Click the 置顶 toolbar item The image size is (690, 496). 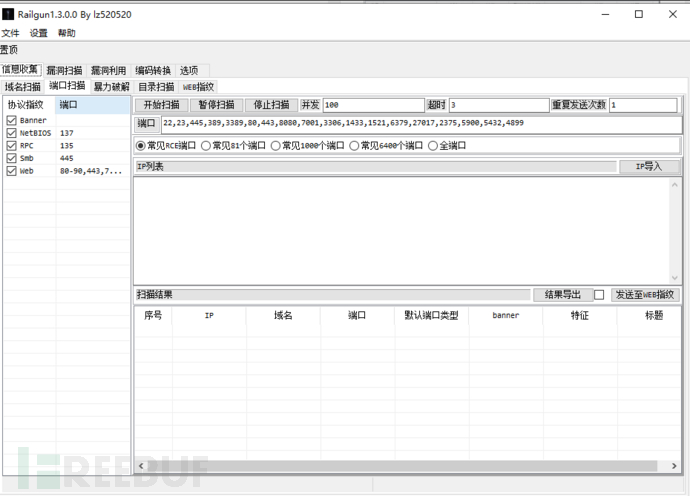(x=9, y=50)
